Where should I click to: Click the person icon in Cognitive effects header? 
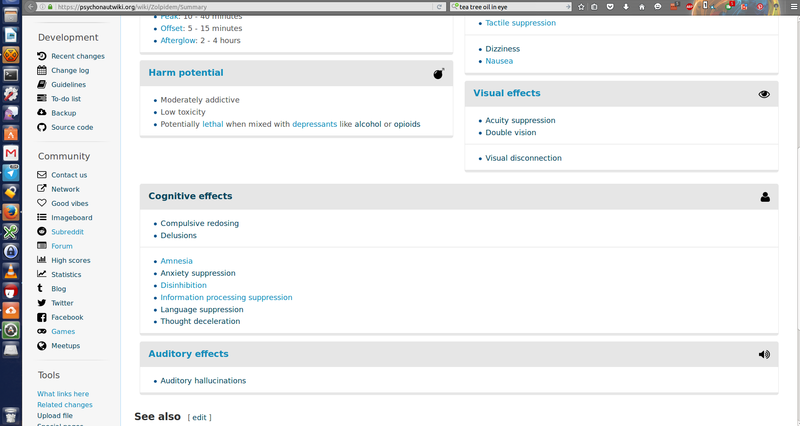coord(765,197)
